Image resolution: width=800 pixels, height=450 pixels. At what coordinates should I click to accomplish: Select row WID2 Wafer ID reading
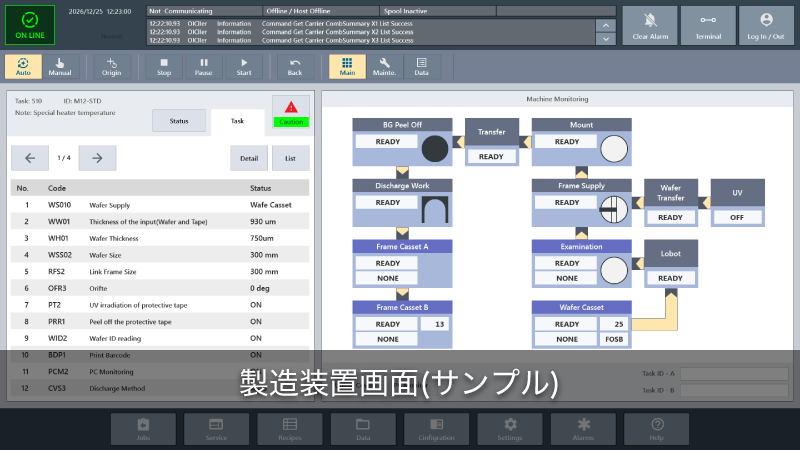point(160,338)
